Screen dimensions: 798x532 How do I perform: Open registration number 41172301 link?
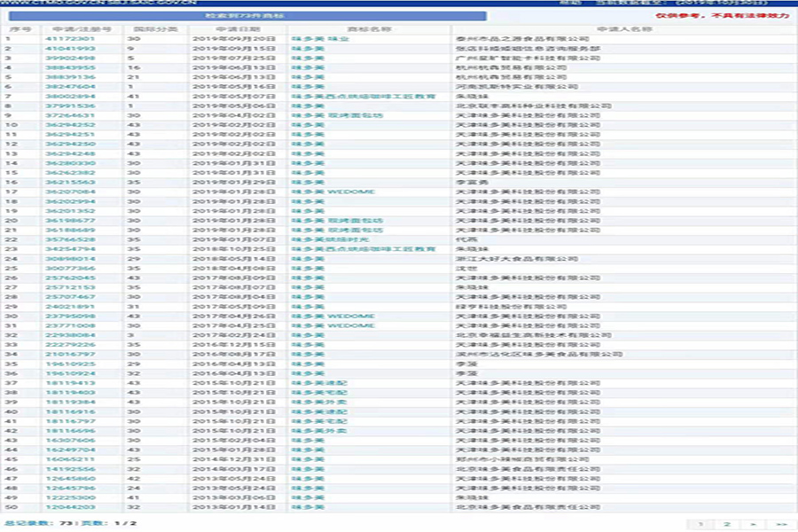tap(64, 39)
